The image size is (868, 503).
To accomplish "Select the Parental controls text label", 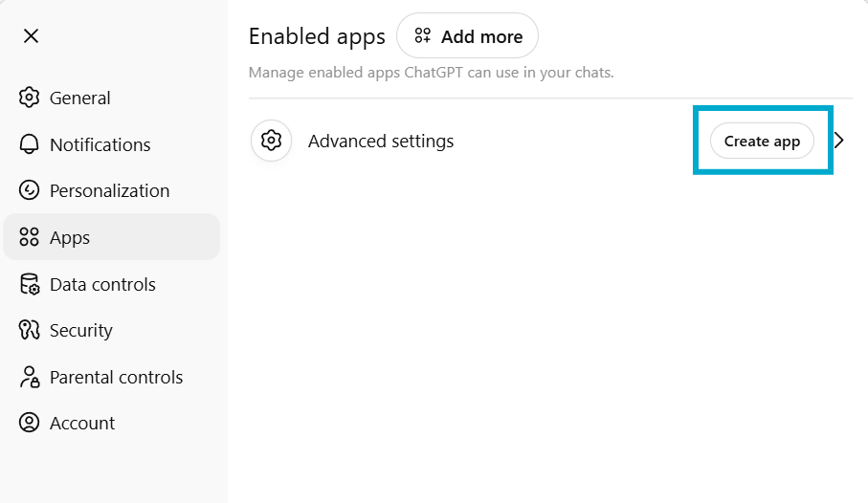I will click(116, 377).
